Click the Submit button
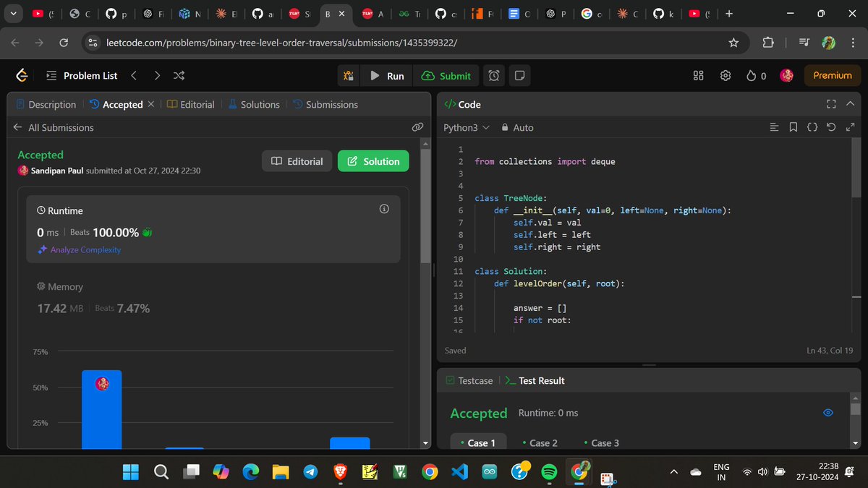The image size is (868, 488). (x=446, y=75)
